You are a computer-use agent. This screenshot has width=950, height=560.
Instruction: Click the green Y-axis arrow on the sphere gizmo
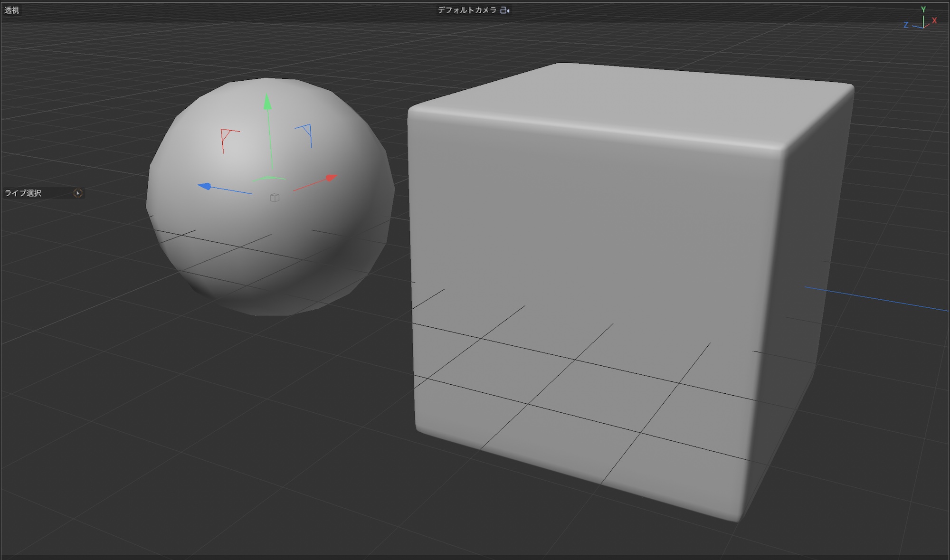[x=267, y=102]
